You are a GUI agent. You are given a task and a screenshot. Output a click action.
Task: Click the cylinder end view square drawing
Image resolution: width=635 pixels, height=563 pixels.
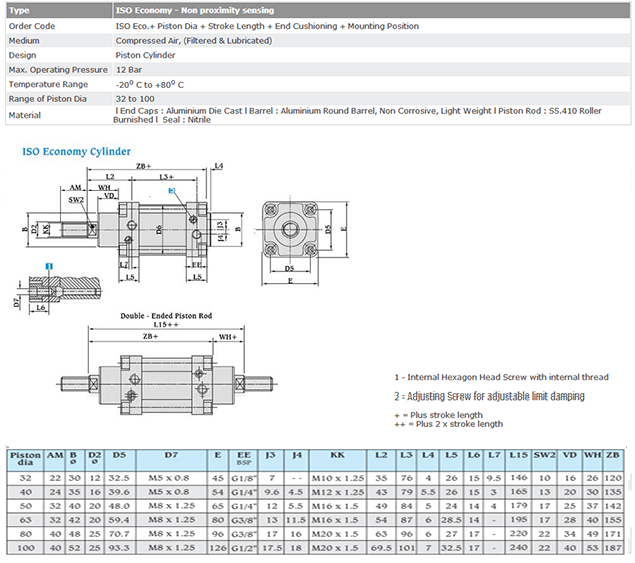pyautogui.click(x=290, y=230)
